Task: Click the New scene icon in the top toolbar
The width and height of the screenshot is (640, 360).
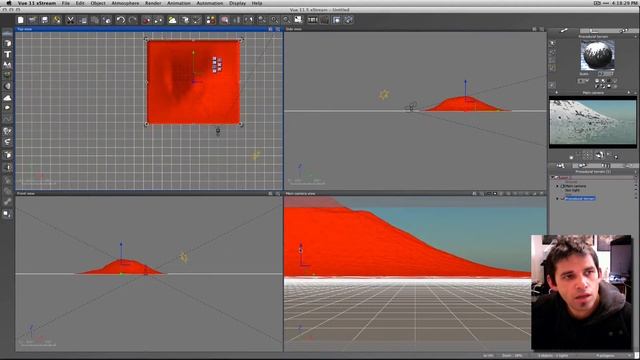Action: [20, 20]
